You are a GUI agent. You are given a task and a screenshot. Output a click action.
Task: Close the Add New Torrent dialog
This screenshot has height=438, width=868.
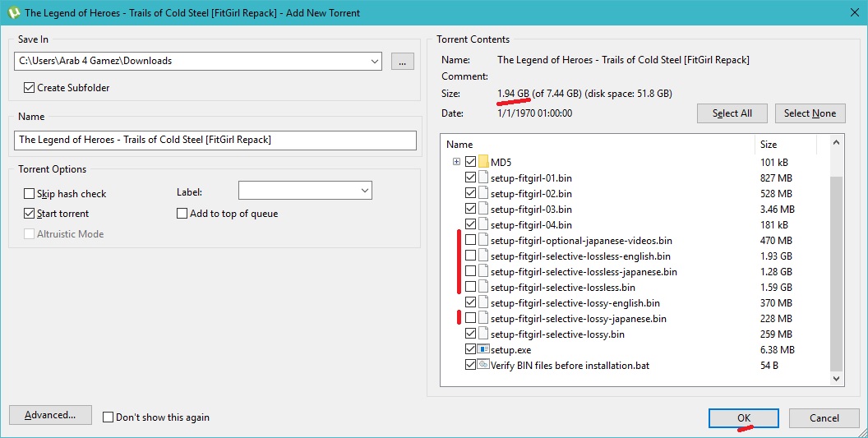(x=851, y=12)
